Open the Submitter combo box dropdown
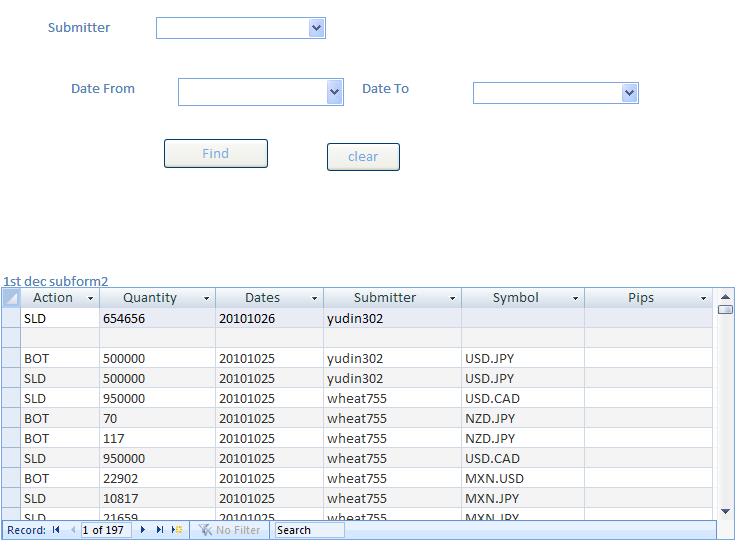 [x=317, y=28]
